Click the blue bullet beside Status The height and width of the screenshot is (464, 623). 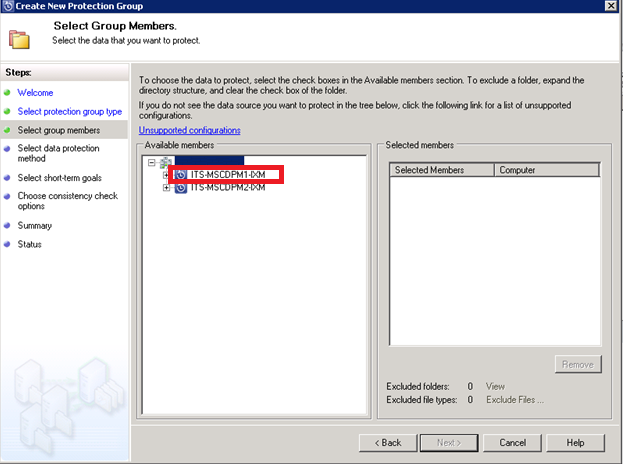(7, 244)
